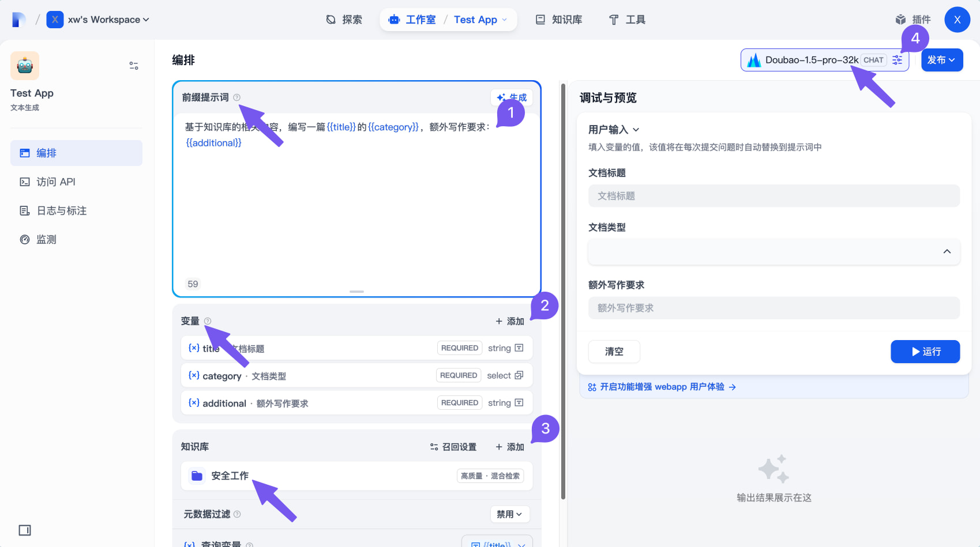Screen dimensions: 980x547
Task: Click the 文档标题 input field
Action: click(774, 196)
